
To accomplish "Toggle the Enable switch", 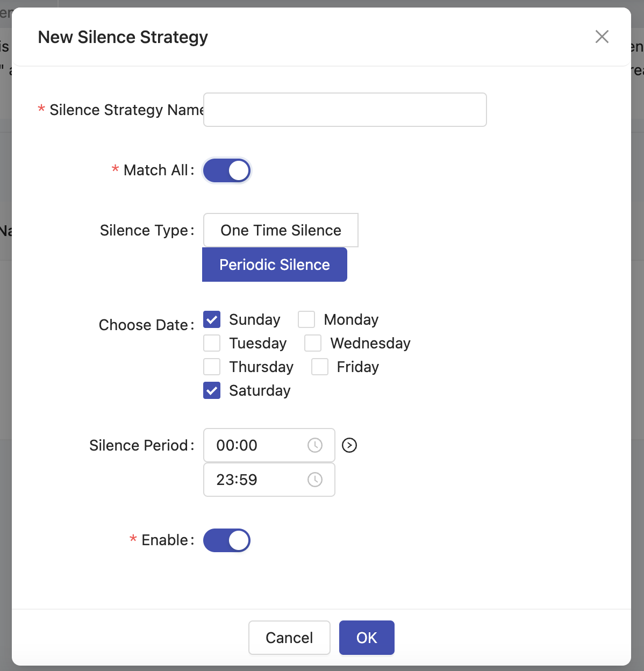I will 226,540.
